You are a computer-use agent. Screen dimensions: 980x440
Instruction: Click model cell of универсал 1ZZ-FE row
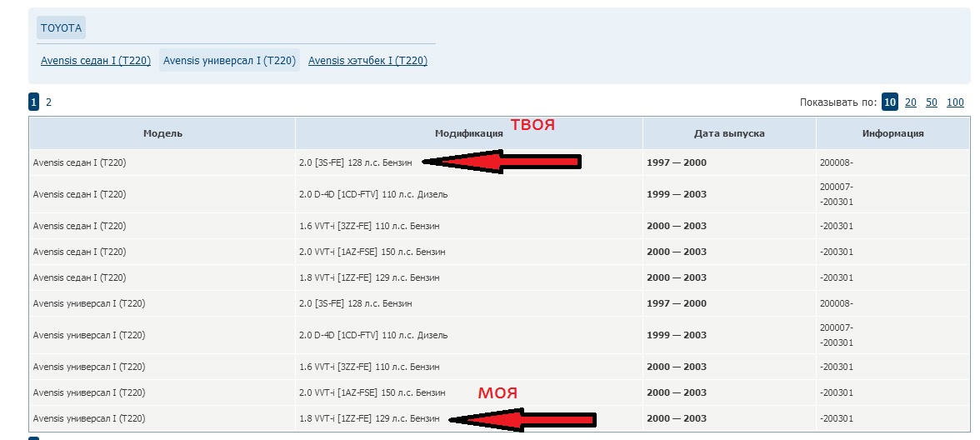pyautogui.click(x=88, y=418)
